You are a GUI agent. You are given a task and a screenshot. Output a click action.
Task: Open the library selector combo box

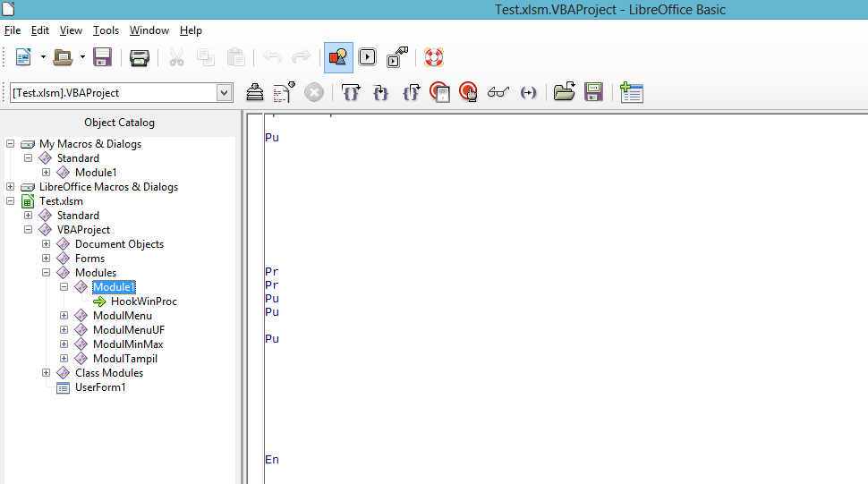[121, 93]
